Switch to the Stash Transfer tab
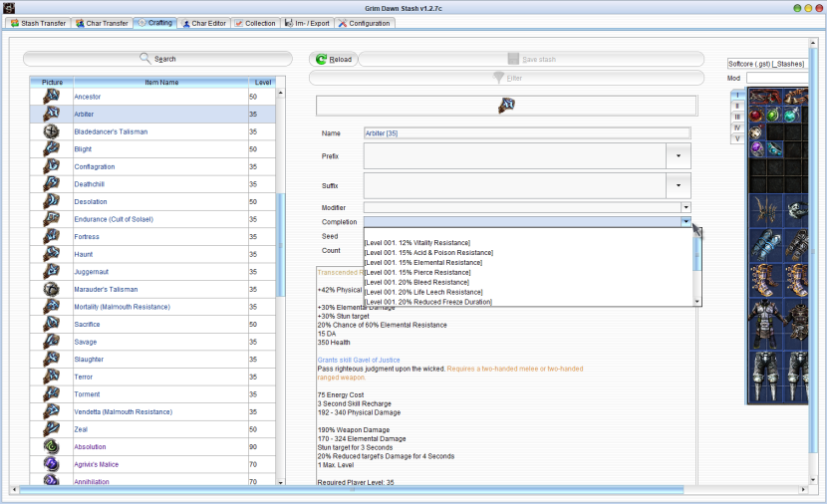The height and width of the screenshot is (504, 827). [40, 23]
